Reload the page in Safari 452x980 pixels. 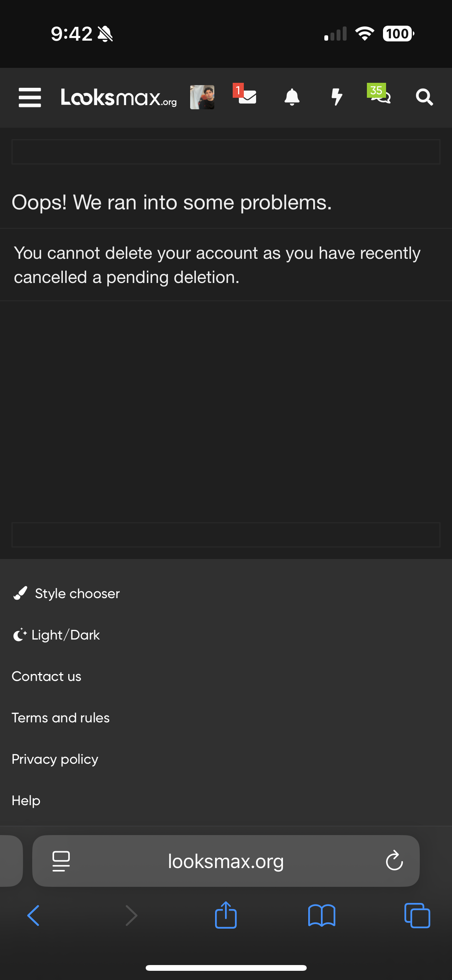[394, 861]
